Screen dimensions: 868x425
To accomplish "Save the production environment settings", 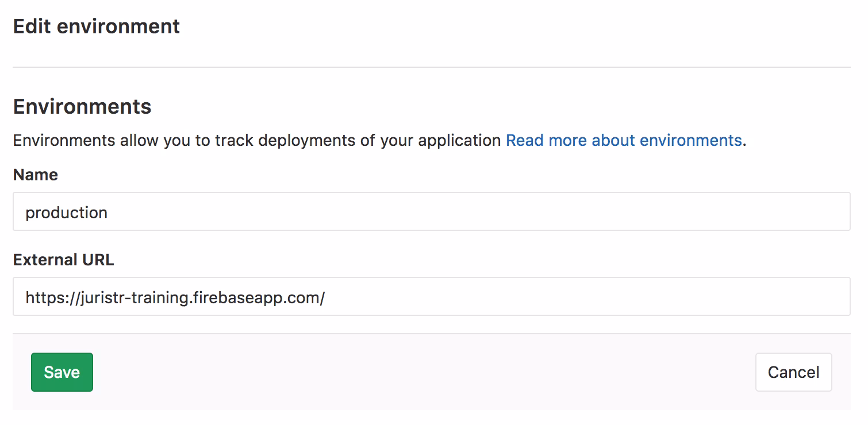I will [x=62, y=372].
